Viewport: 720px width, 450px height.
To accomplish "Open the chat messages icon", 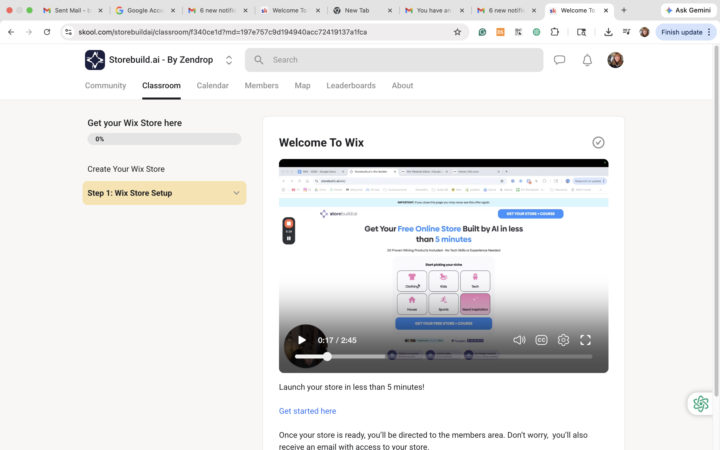I will coord(559,60).
